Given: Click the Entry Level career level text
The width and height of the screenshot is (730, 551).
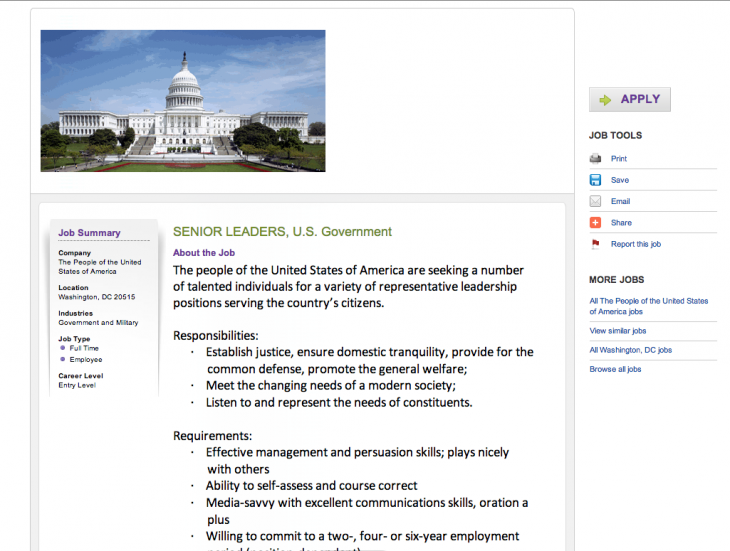Looking at the screenshot, I should [77, 385].
